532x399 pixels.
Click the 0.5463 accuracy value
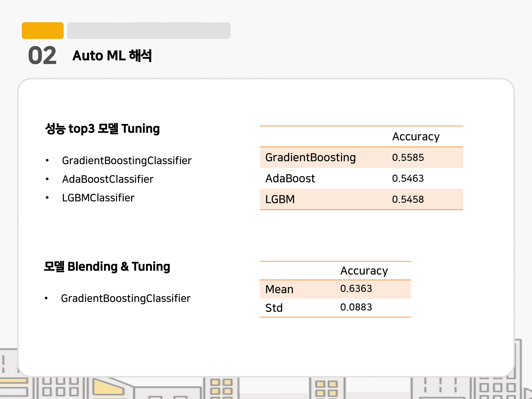tap(408, 178)
